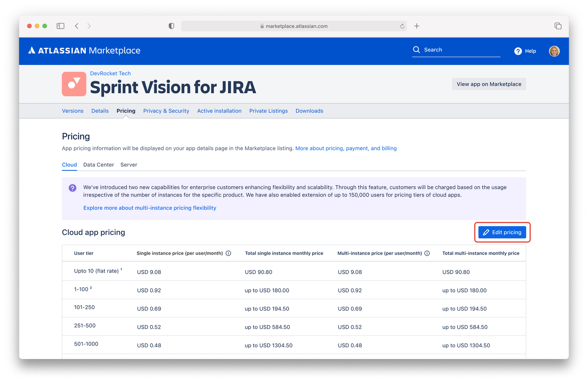Click the Edit pricing button

502,232
